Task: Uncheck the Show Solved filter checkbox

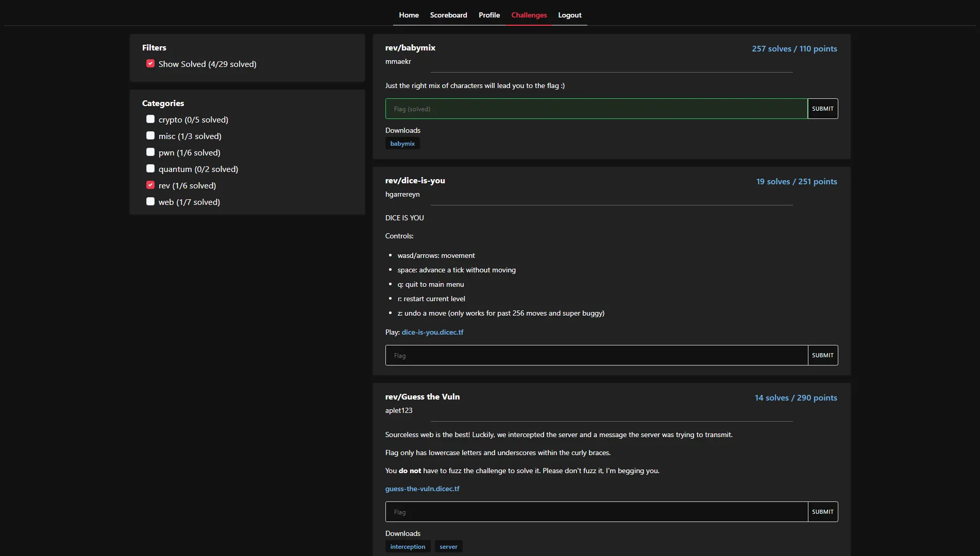Action: 150,64
